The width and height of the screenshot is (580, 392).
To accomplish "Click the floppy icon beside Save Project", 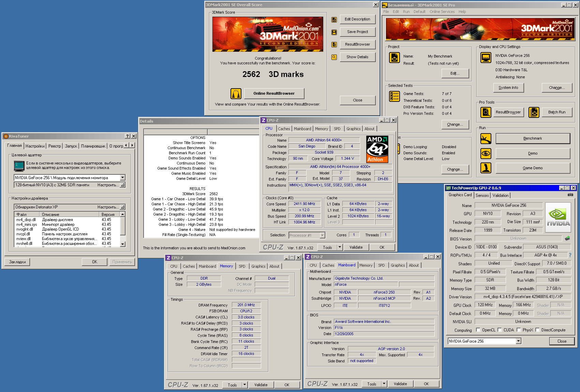I will [x=334, y=32].
